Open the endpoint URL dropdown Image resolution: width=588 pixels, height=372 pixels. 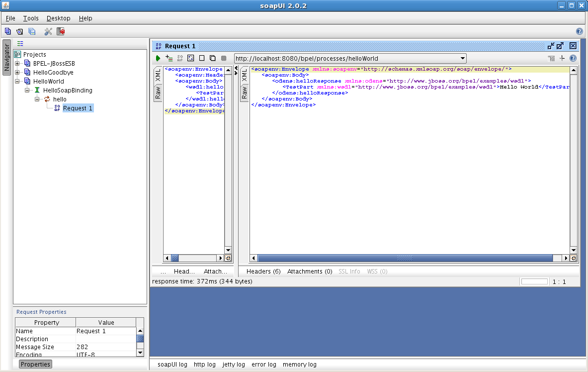pyautogui.click(x=462, y=59)
